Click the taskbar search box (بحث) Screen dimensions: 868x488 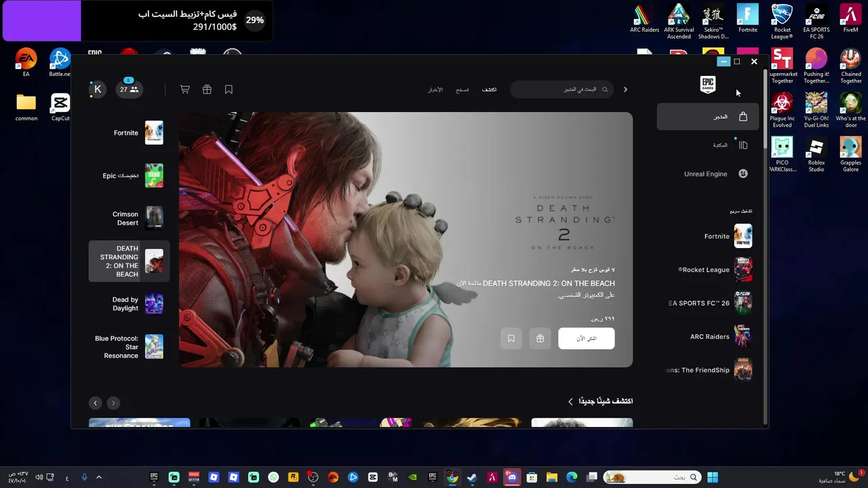coord(652,477)
